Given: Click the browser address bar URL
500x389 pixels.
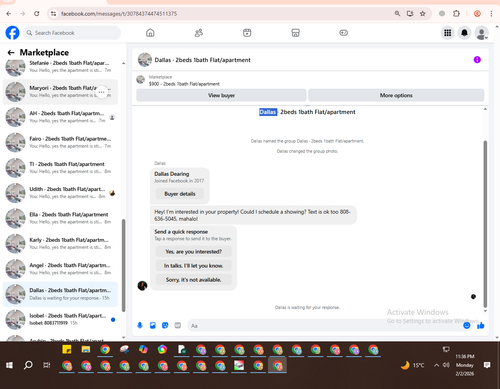Looking at the screenshot, I should [119, 14].
